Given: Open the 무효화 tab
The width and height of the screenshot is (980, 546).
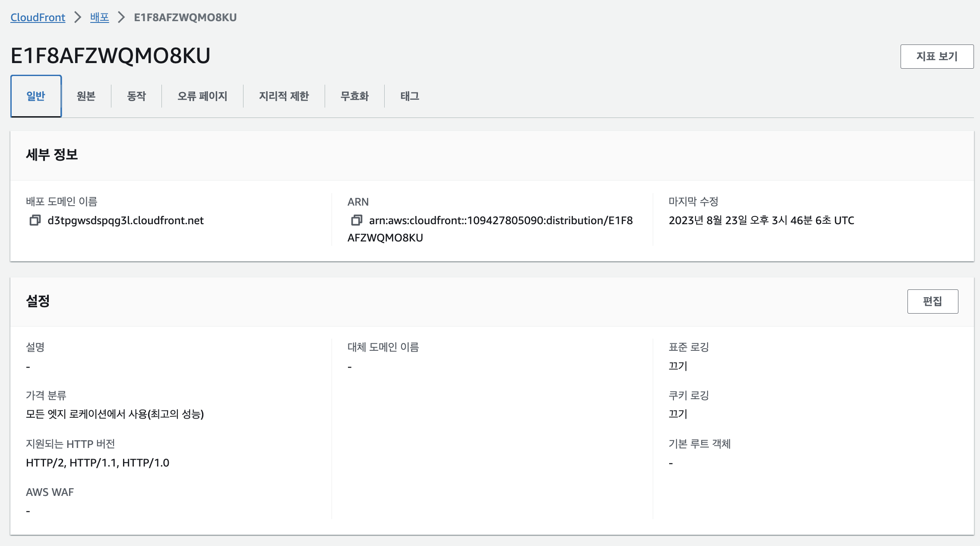Looking at the screenshot, I should click(x=354, y=96).
